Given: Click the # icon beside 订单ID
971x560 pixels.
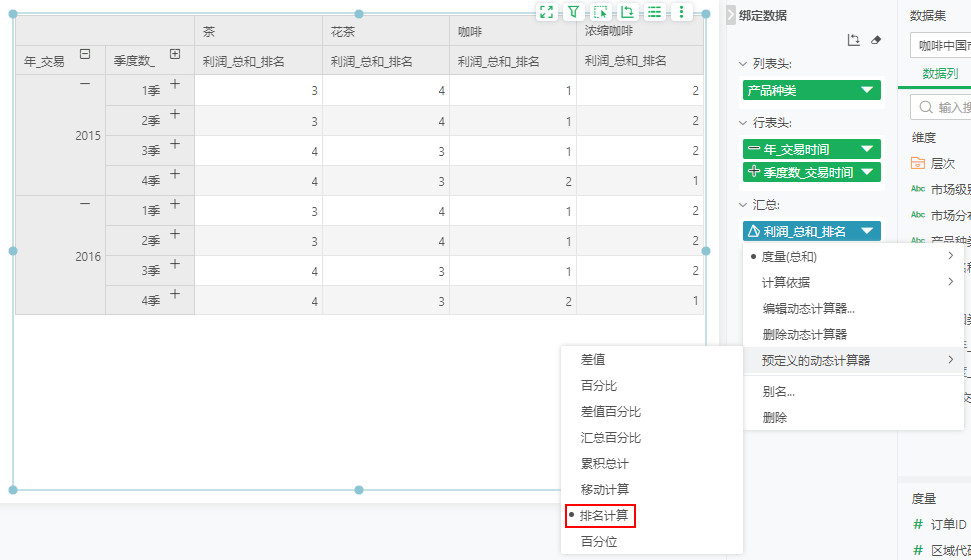Looking at the screenshot, I should point(918,525).
